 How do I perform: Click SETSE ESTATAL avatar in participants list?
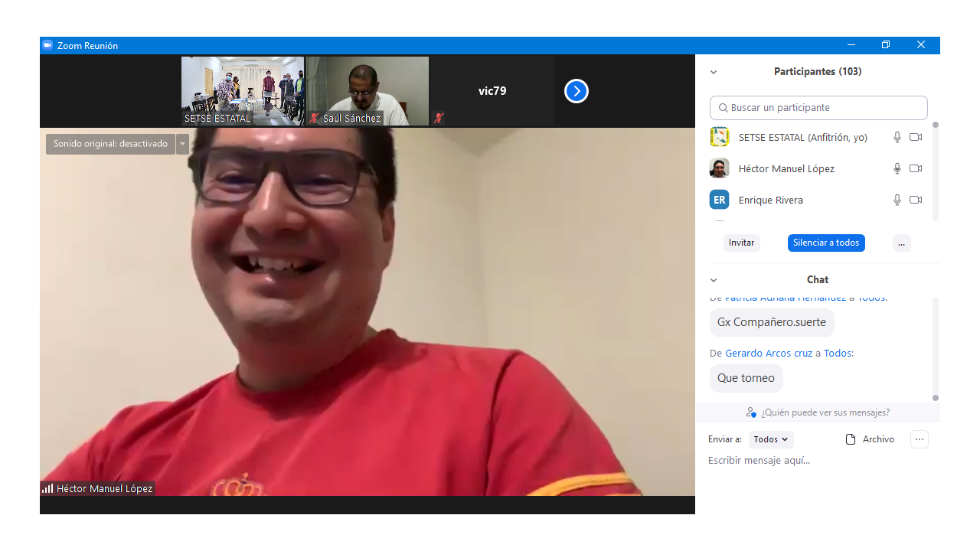tap(720, 137)
